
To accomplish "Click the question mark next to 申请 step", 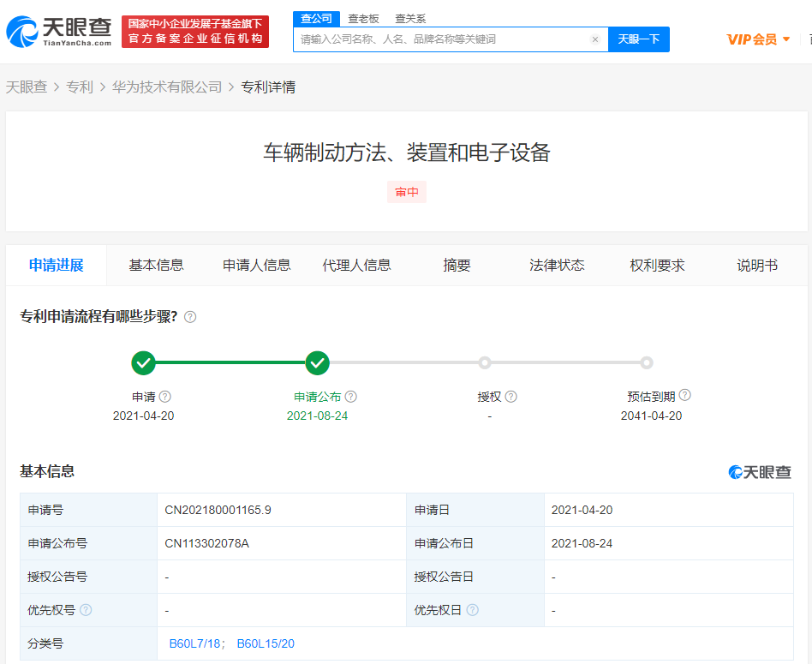I will (x=164, y=397).
